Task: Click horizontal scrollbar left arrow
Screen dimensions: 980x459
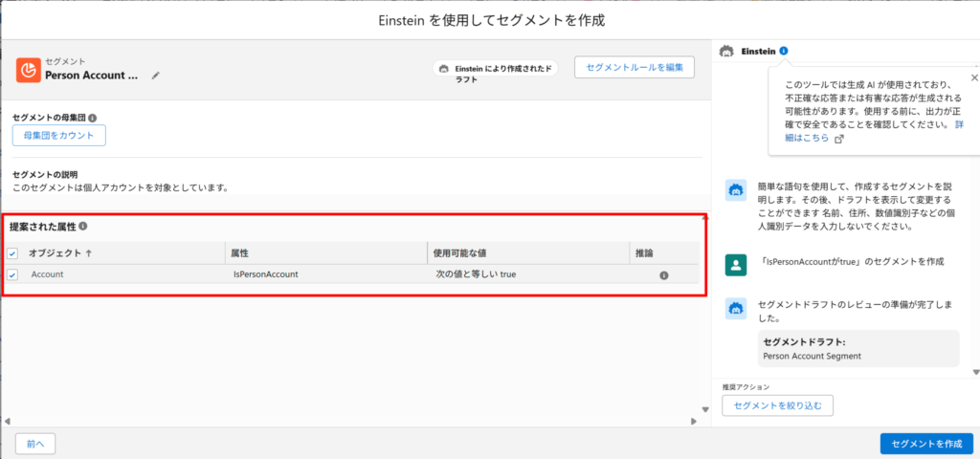Action: (7, 421)
